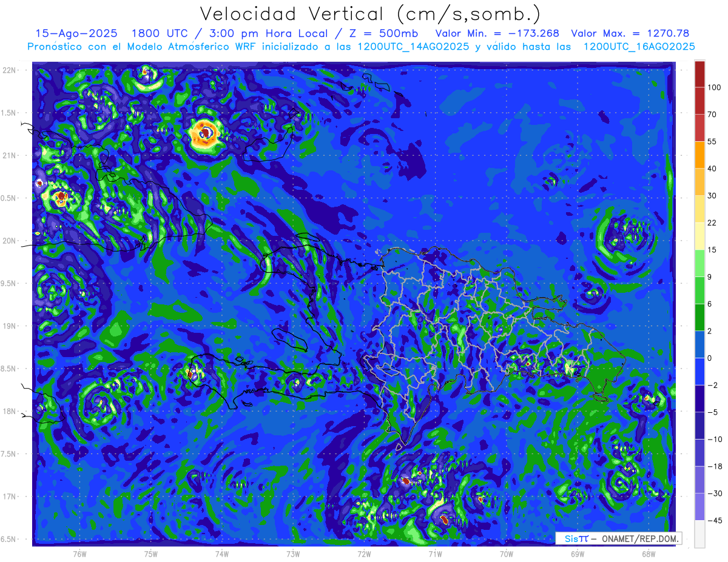Click the '72W' longitude label
The width and height of the screenshot is (728, 562).
[x=364, y=554]
